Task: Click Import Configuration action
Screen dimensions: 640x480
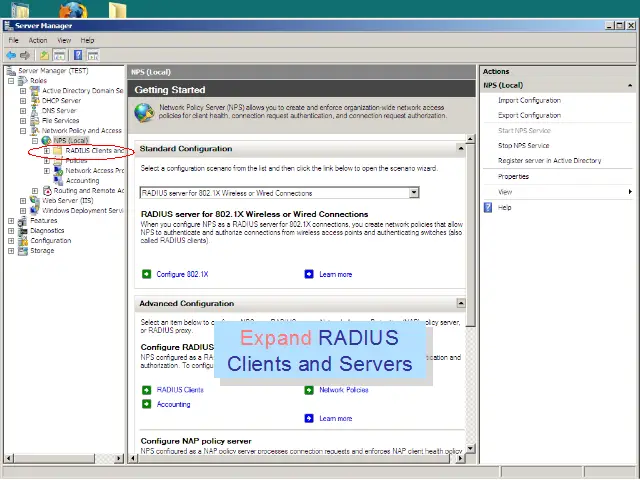Action: [x=529, y=100]
